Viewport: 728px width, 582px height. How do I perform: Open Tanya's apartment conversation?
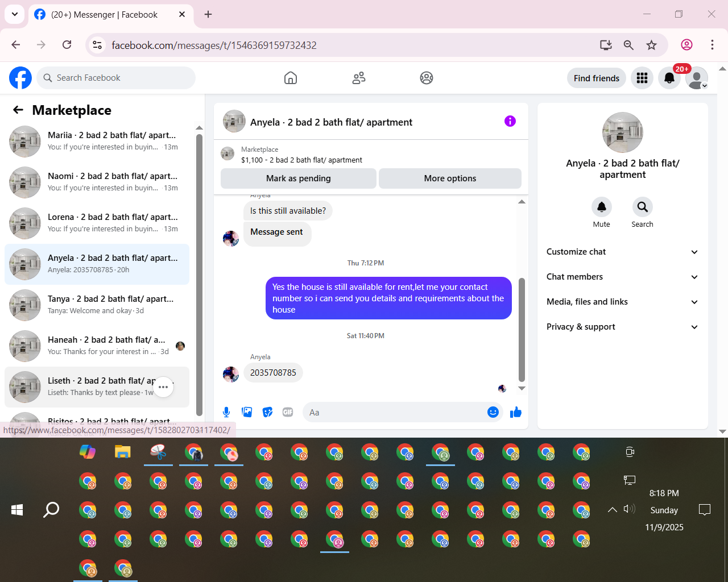pyautogui.click(x=97, y=305)
